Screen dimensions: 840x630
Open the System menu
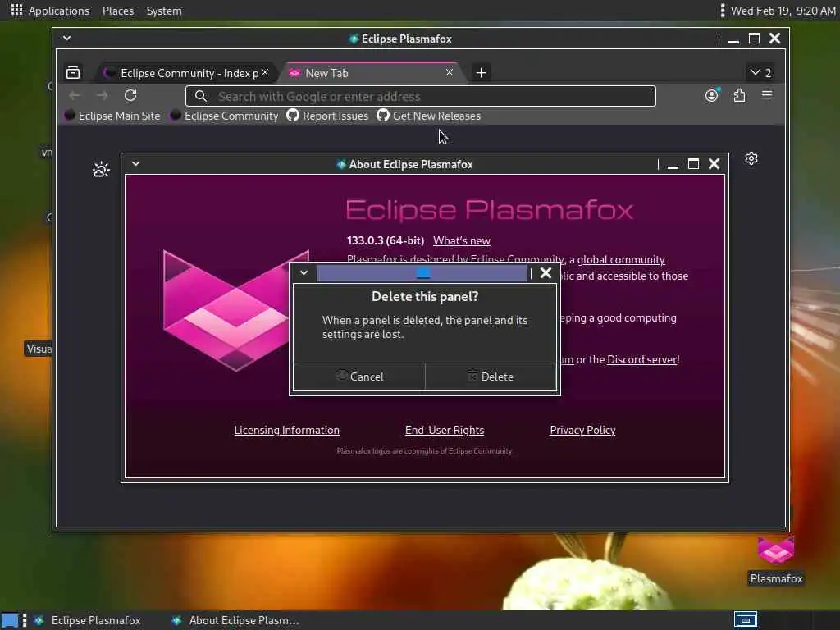[164, 11]
